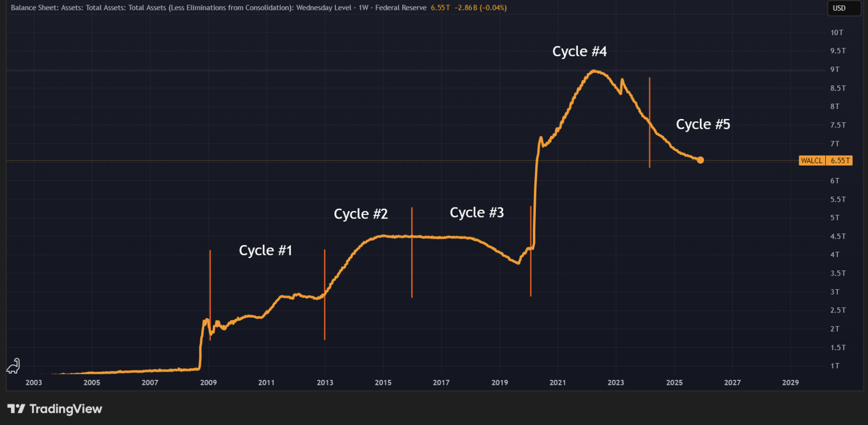Click the USD currency button
Screen dimensions: 868x425
(844, 8)
